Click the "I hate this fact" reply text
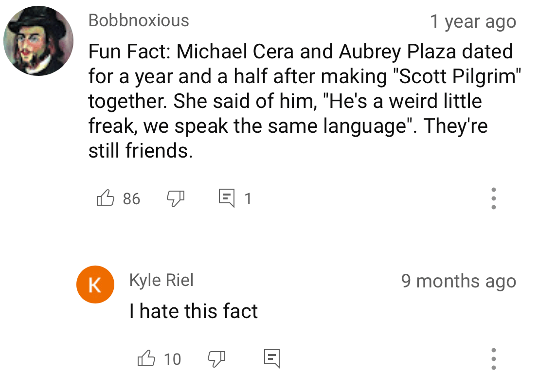Viewport: 538px width, 392px height. tap(193, 311)
